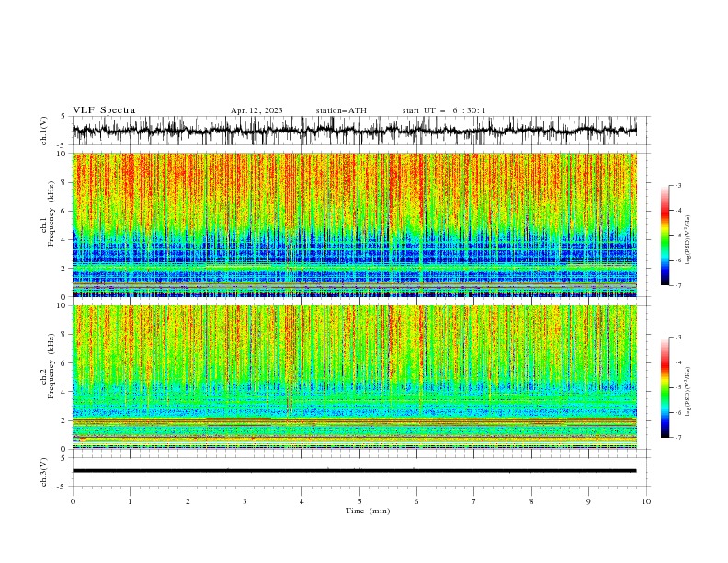Click the ch.1 waveform trace panel
This screenshot has height=563, width=728.
[354, 131]
